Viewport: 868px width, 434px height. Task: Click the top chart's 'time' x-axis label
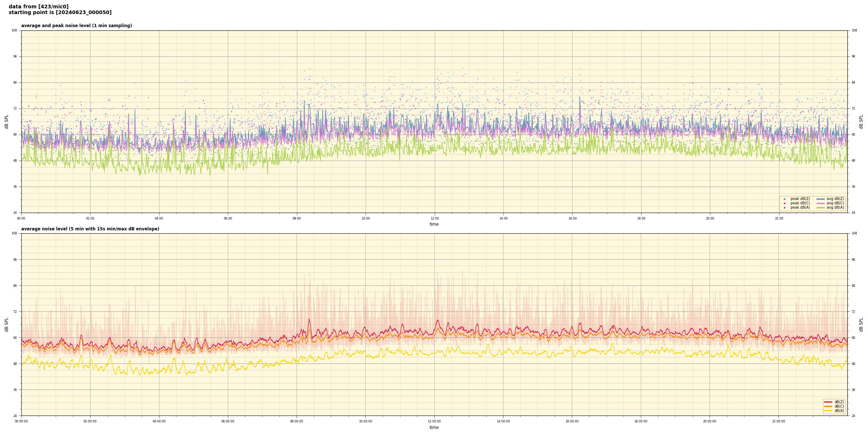click(x=434, y=224)
